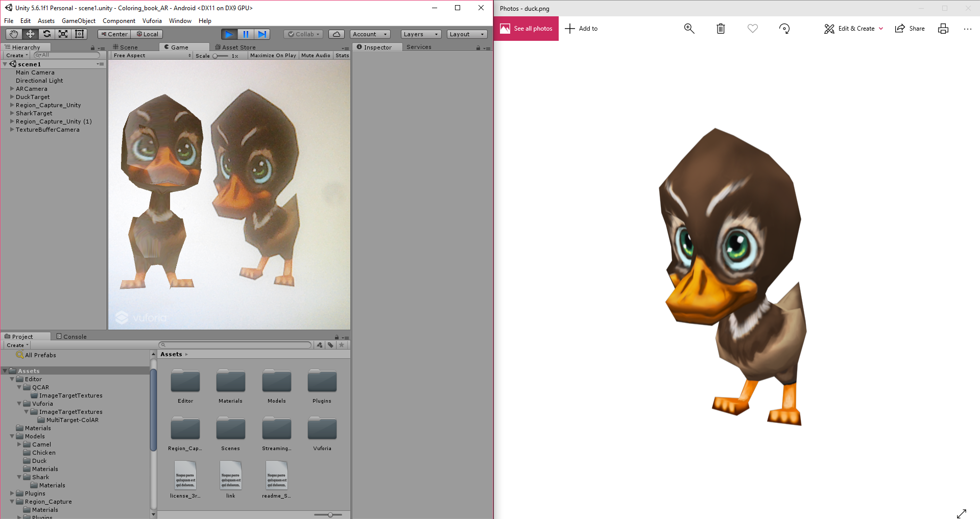This screenshot has height=519, width=980.
Task: Collapse the Editor folder in Project tree
Action: point(12,379)
